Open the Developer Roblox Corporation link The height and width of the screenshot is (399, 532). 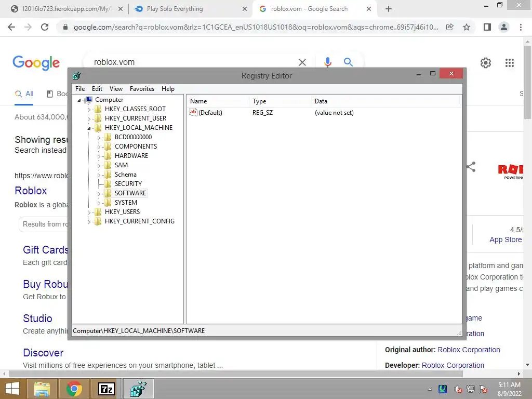click(453, 365)
